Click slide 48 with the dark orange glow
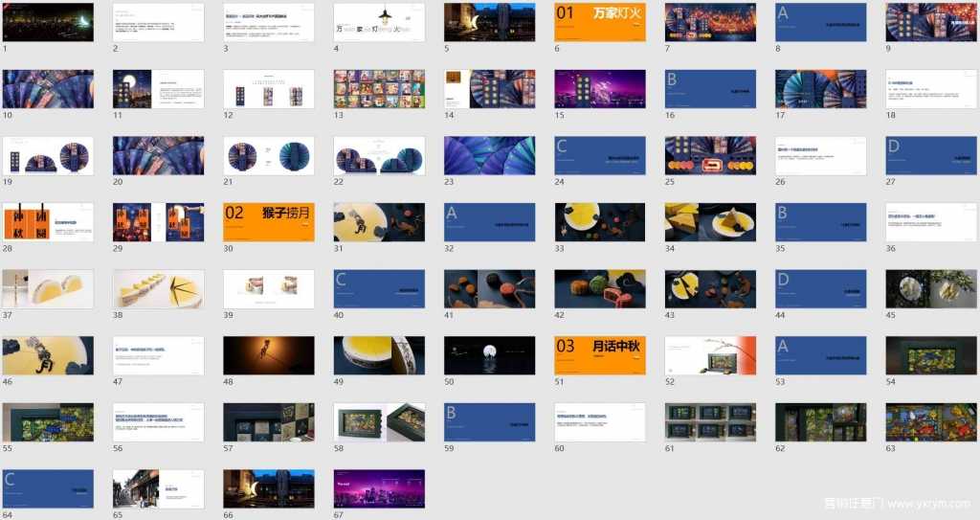The height and width of the screenshot is (520, 980). click(x=269, y=355)
